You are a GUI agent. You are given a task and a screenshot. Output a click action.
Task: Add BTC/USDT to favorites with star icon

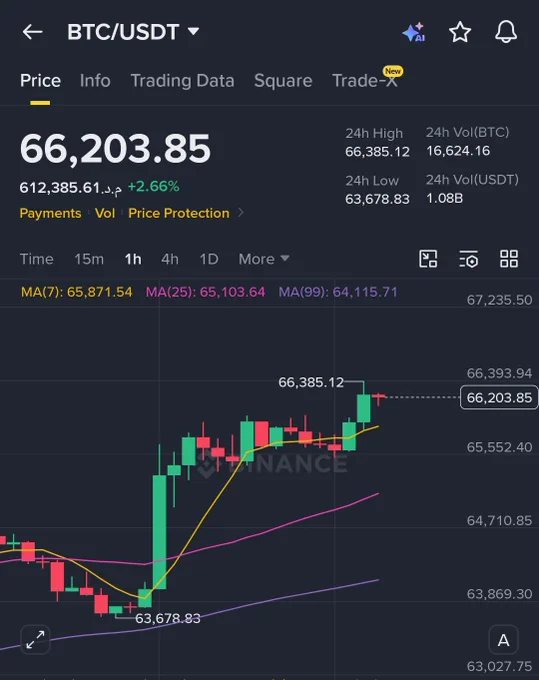pyautogui.click(x=460, y=32)
